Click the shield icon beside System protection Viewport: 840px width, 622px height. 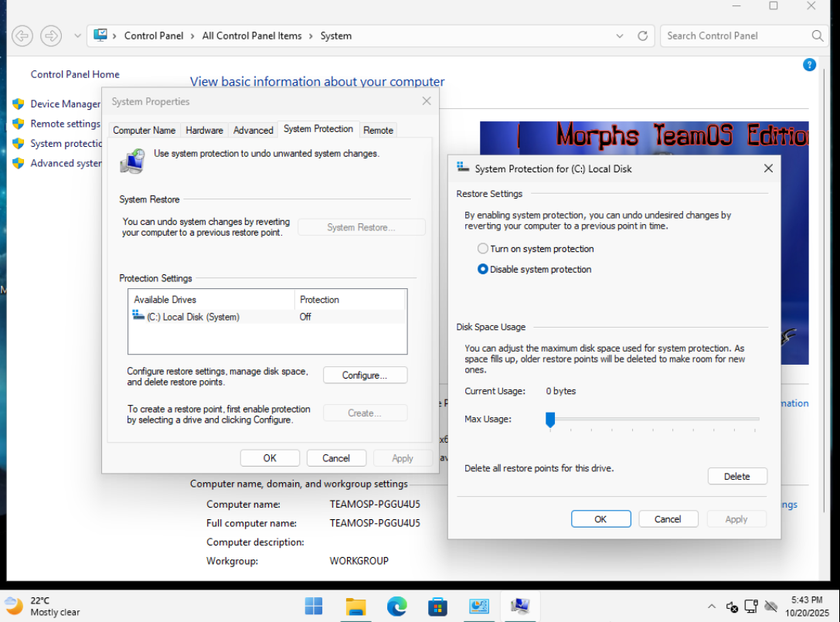click(x=19, y=144)
